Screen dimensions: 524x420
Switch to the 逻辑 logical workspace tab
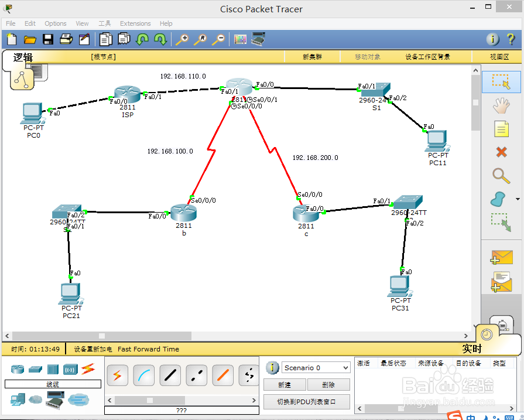[23, 57]
